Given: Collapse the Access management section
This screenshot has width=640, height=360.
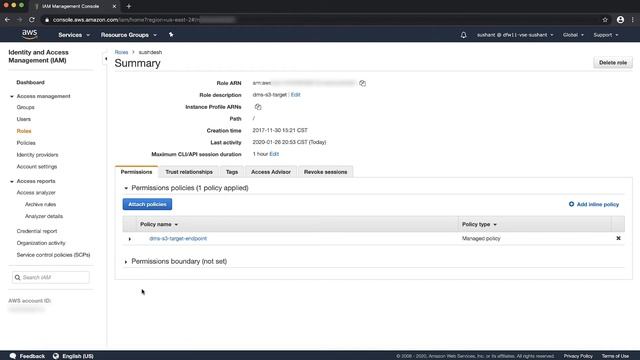Looking at the screenshot, I should tap(12, 96).
